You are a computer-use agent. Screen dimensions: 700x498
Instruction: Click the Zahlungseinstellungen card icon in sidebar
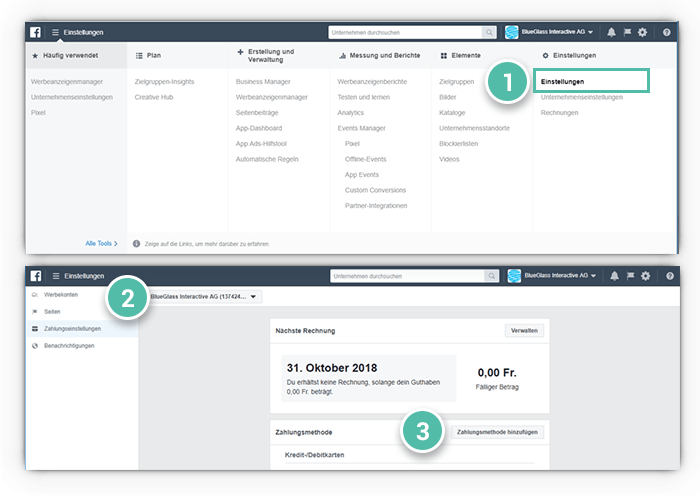tap(36, 328)
